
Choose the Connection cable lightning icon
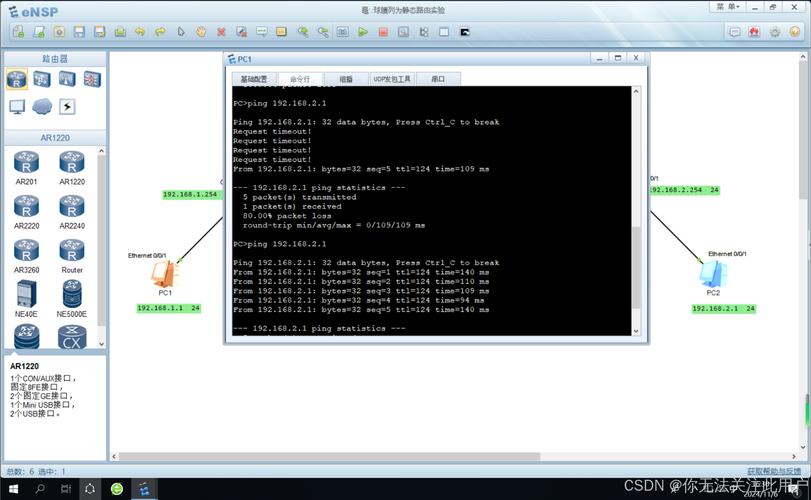click(67, 106)
